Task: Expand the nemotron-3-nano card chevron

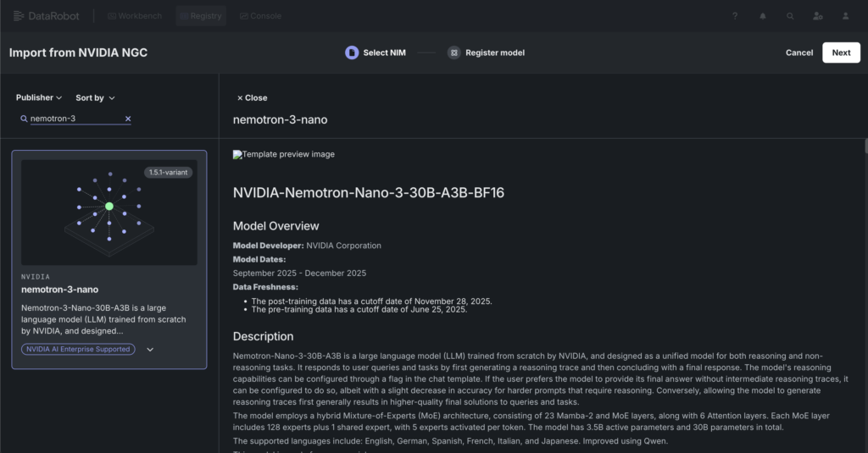Action: click(x=150, y=349)
